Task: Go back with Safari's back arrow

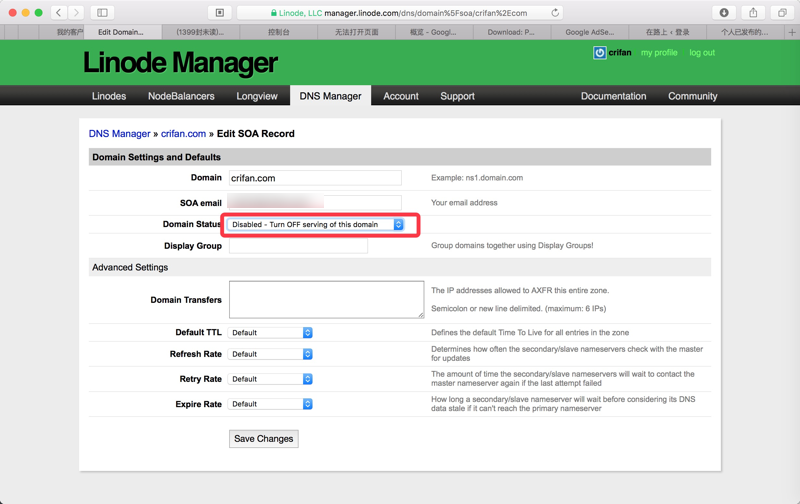Action: [59, 12]
